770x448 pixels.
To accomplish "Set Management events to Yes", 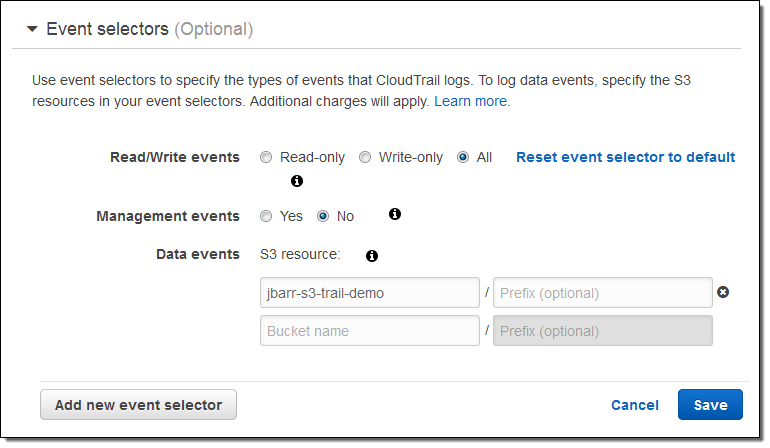I will [x=266, y=216].
